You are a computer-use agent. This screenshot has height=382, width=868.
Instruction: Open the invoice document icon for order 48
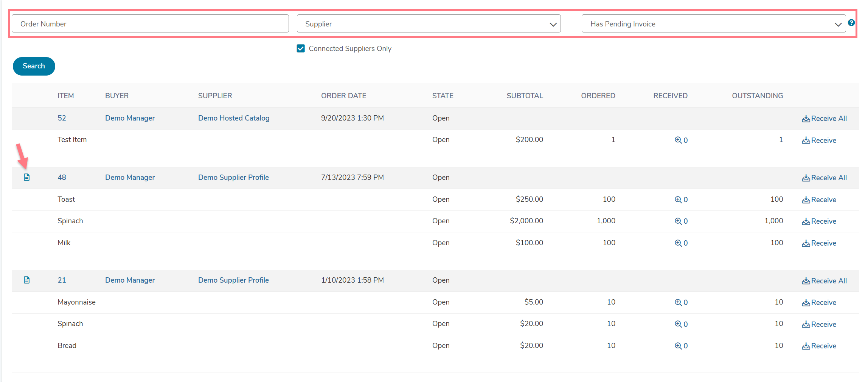click(26, 177)
